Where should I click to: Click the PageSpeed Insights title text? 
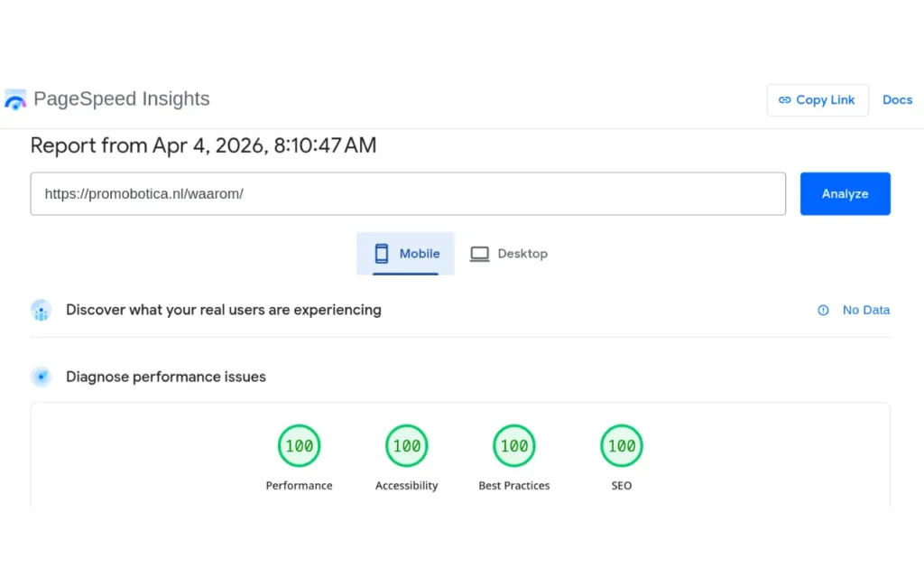[x=121, y=99]
